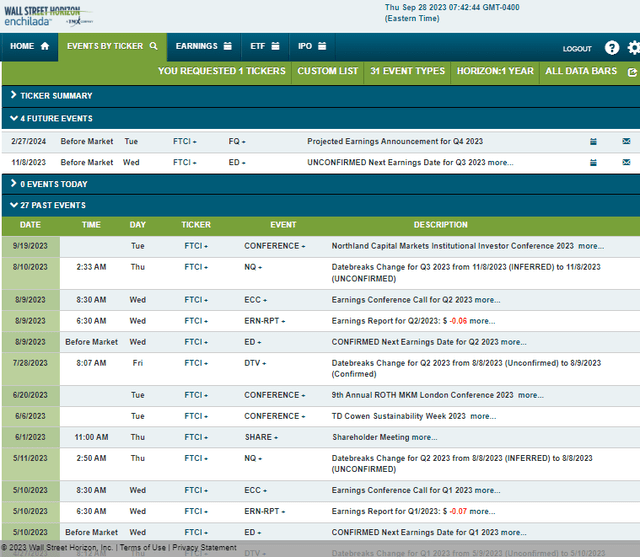
Task: Click the export icon beside All Data Bars
Action: (x=632, y=72)
